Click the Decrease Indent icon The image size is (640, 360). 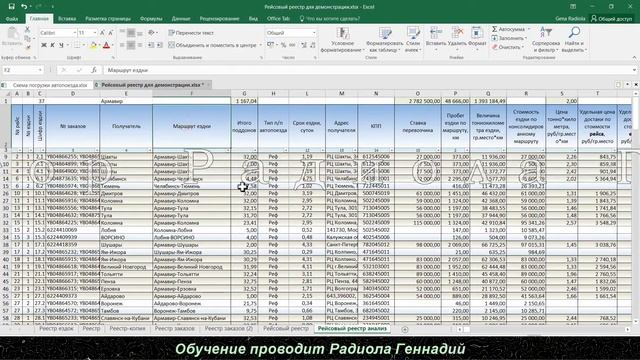point(151,45)
